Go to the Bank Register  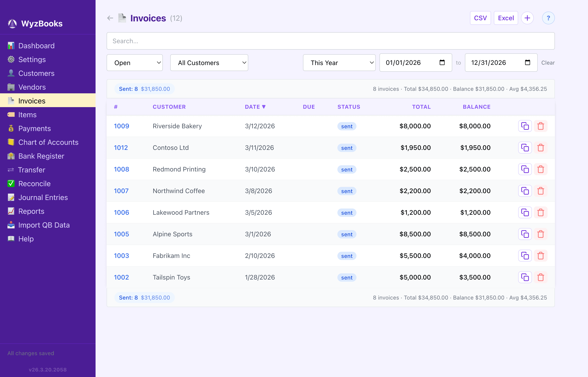pos(41,156)
